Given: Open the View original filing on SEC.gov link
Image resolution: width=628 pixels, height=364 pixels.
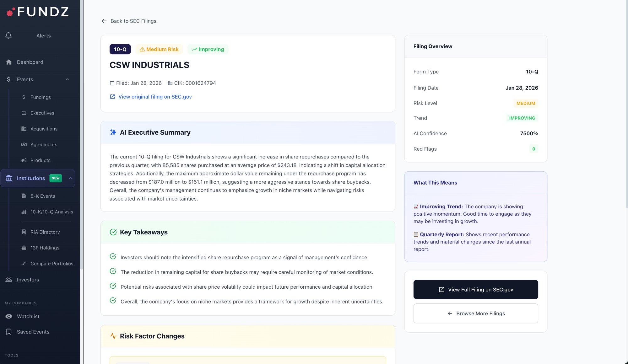Looking at the screenshot, I should [x=155, y=97].
